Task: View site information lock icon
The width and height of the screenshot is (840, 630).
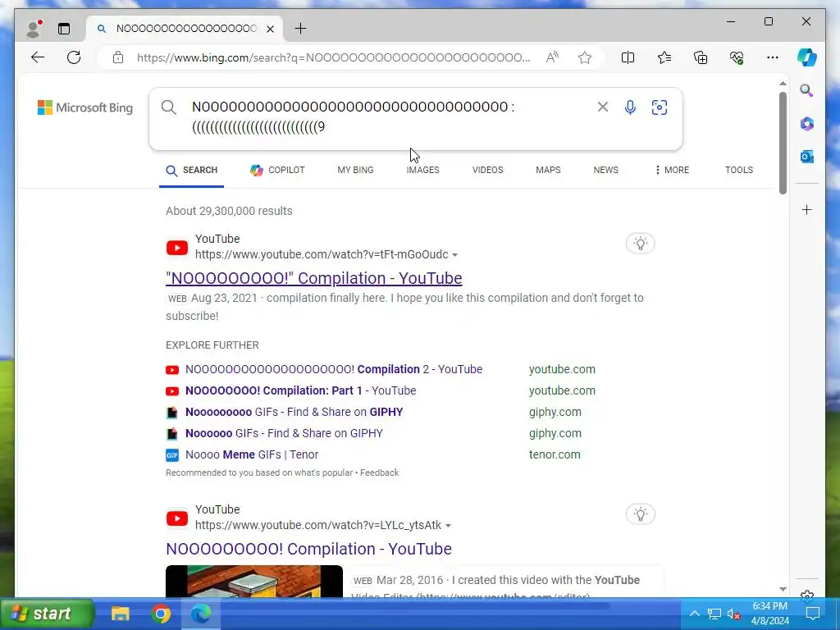Action: (118, 57)
